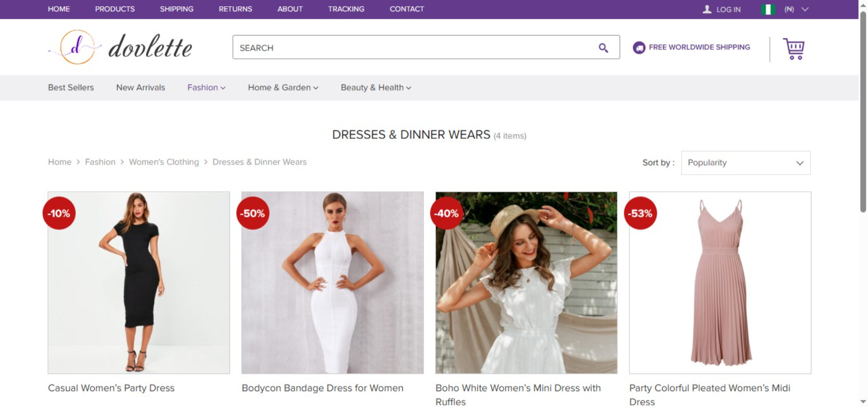Click the page vertical scrollbar
Viewport: 868px width, 407px height.
[863, 112]
